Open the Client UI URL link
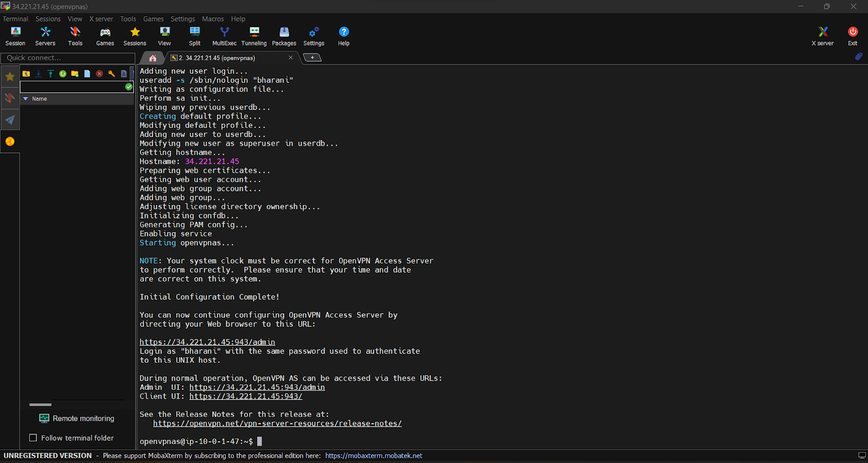Image resolution: width=868 pixels, height=463 pixels. 246,396
